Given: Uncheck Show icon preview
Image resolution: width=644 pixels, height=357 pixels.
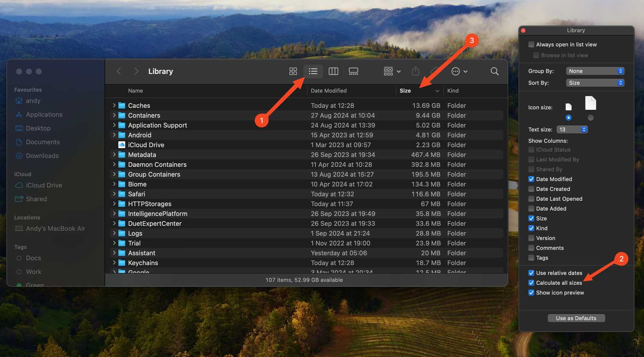Looking at the screenshot, I should pos(531,293).
